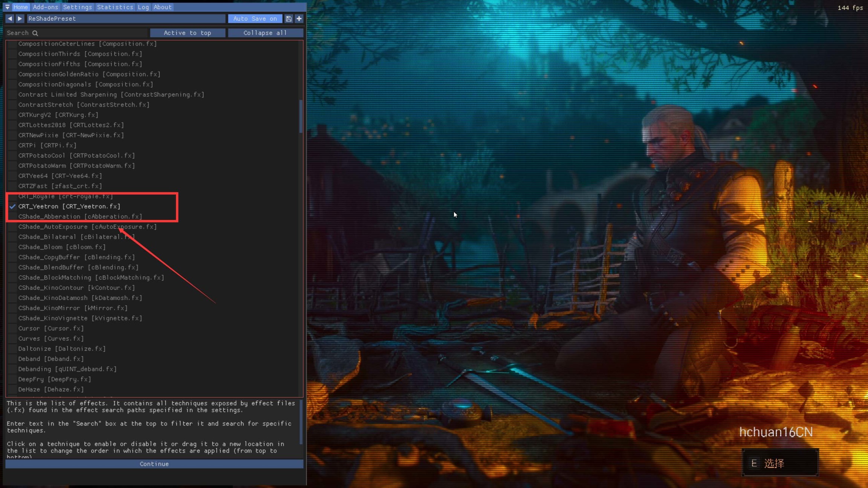The width and height of the screenshot is (868, 488).
Task: Click the window collapse triangle icon
Action: click(7, 7)
